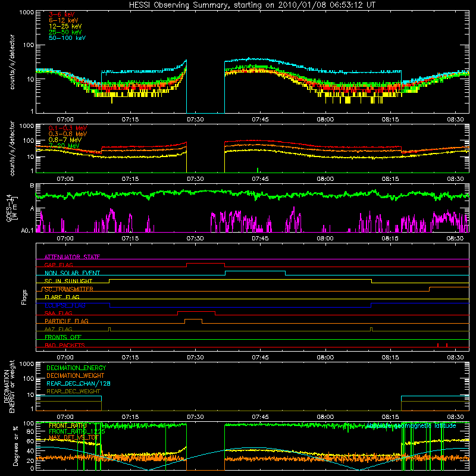The image size is (476, 476).
Task: Select the PARTICLE_FLAG label
Action: point(66,321)
